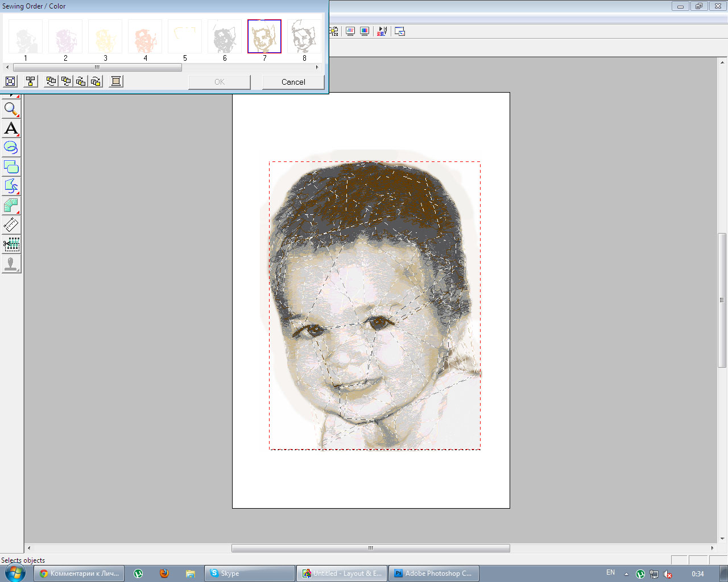Click the realistic monitor view toolbar icon

[365, 31]
